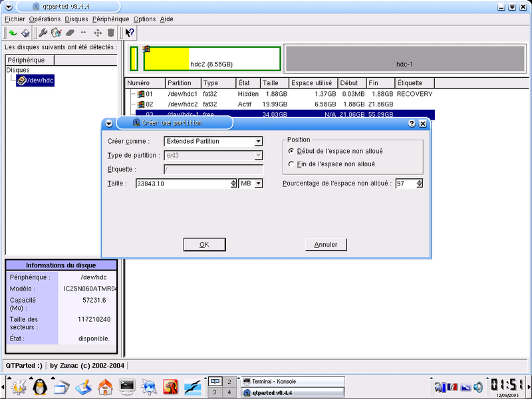
Task: Launch the Konsole terminal panel icon
Action: pyautogui.click(x=127, y=387)
